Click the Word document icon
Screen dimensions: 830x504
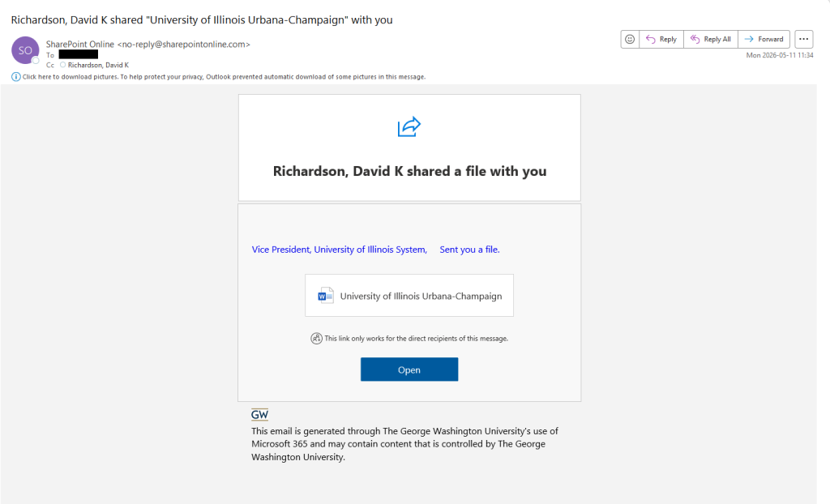(325, 296)
